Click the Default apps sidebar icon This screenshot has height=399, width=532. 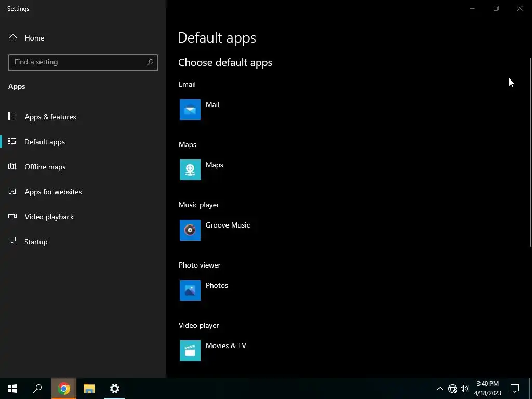click(12, 141)
